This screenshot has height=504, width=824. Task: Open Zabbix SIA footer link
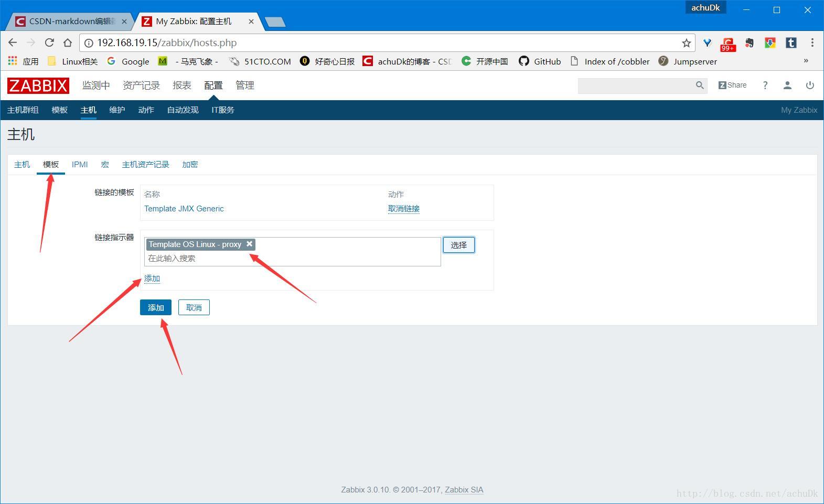[x=464, y=490]
